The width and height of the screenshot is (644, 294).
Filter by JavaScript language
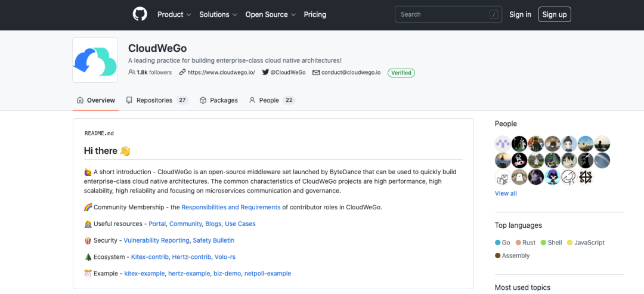(x=586, y=243)
